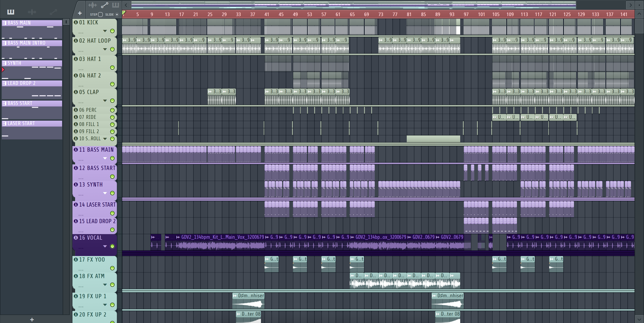Click the small button atop the picker scrollbar
The width and height of the screenshot is (644, 323).
(66, 22)
